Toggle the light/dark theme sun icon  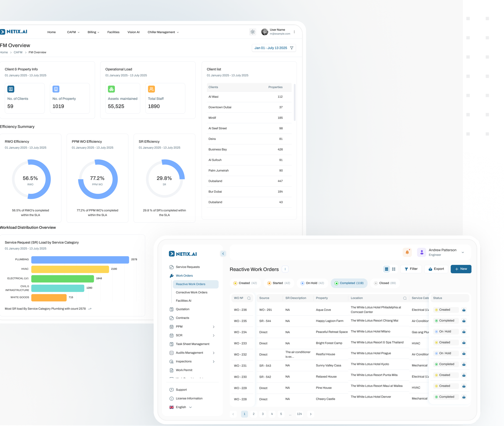pyautogui.click(x=253, y=32)
